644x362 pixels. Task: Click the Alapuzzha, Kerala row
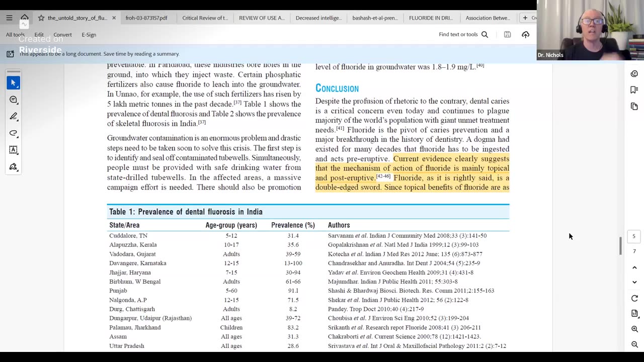pyautogui.click(x=308, y=245)
